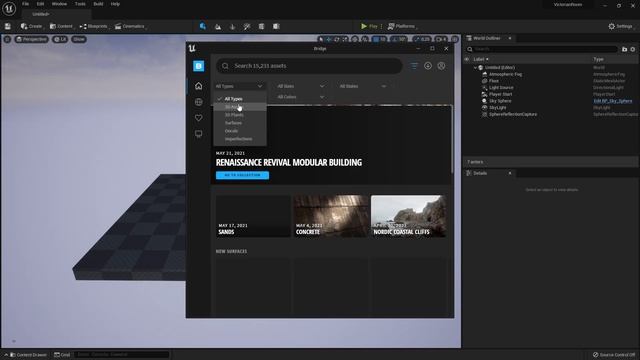Click the blue Go To Collection button
This screenshot has width=640, height=360.
point(242,175)
